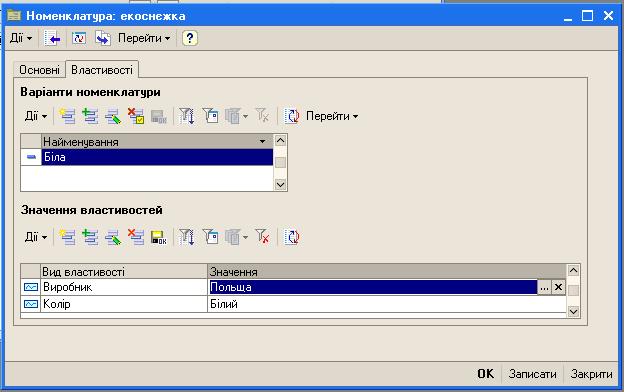Click the OK button

pyautogui.click(x=486, y=374)
